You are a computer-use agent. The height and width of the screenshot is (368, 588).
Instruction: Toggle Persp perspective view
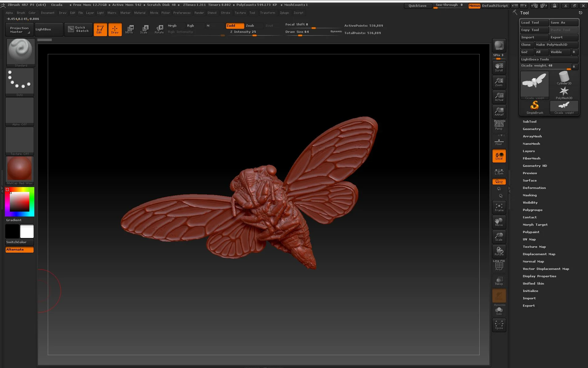[499, 125]
